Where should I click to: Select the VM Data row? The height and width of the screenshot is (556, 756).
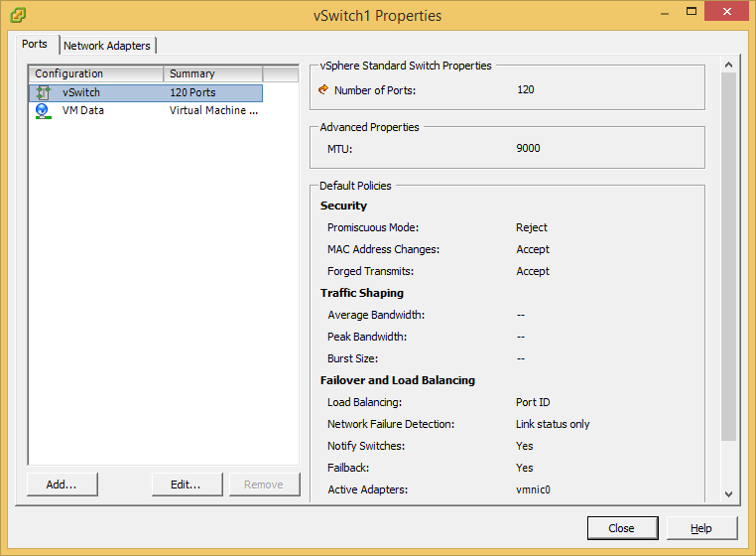(x=146, y=110)
